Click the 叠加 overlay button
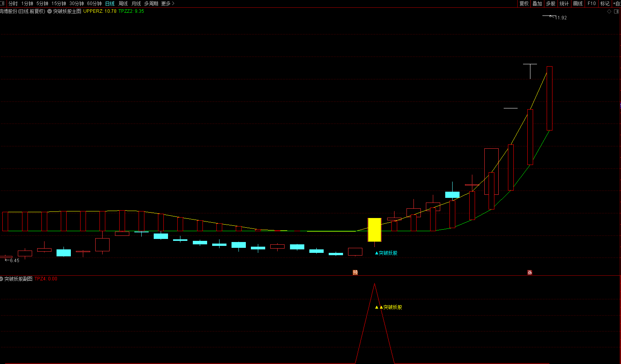This screenshot has height=364, width=621. 537,3
